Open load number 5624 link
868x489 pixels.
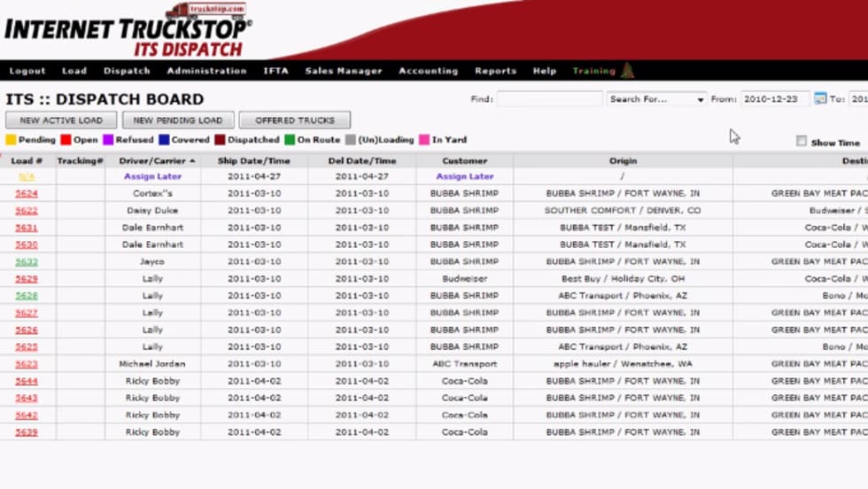tap(27, 194)
